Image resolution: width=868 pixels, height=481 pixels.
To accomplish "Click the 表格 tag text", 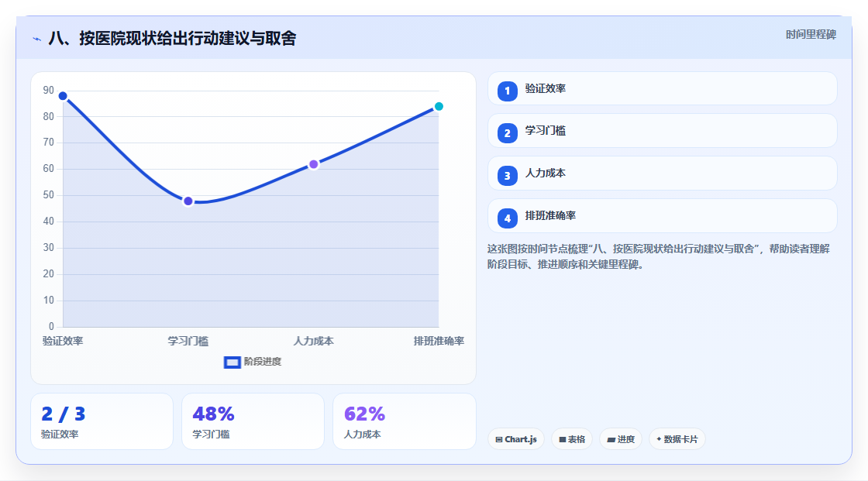I will click(577, 439).
